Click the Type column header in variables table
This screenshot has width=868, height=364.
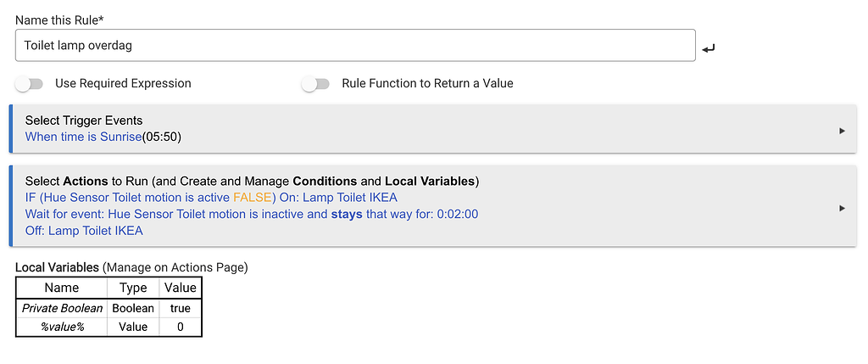133,288
